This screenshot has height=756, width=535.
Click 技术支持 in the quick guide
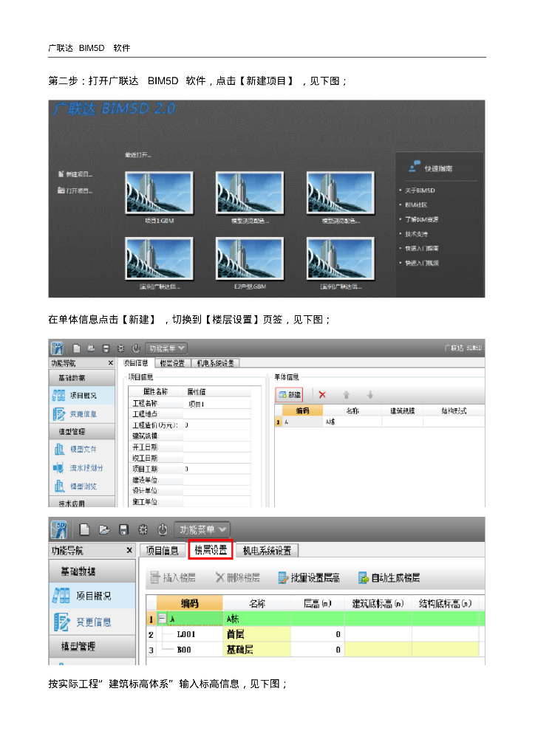coord(417,234)
